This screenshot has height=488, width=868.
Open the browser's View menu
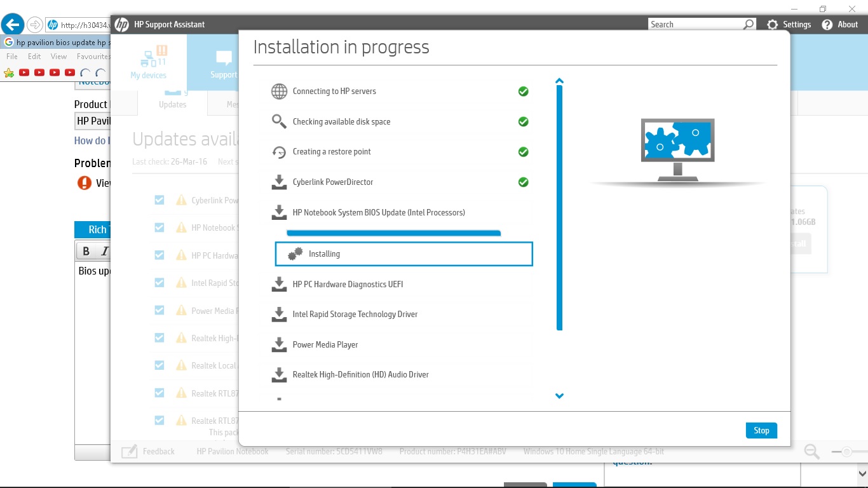[x=59, y=57]
